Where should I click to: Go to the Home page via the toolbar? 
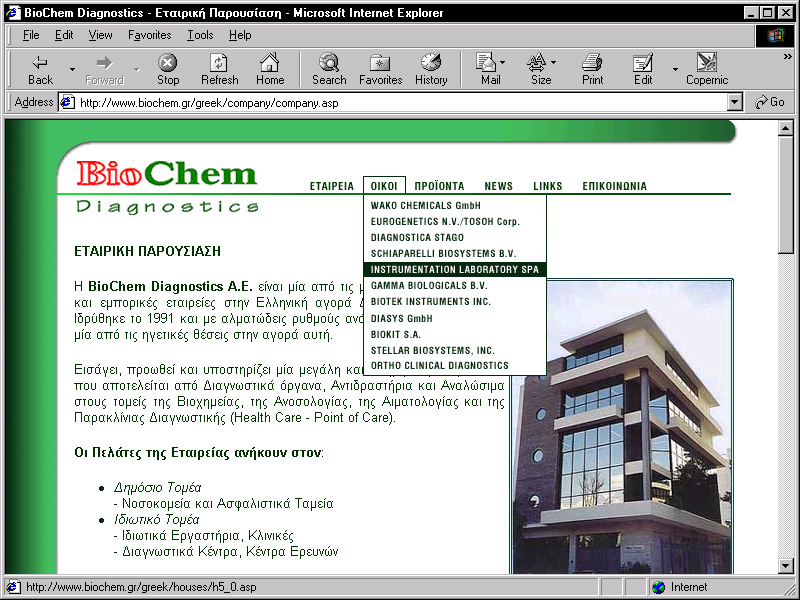pyautogui.click(x=270, y=69)
